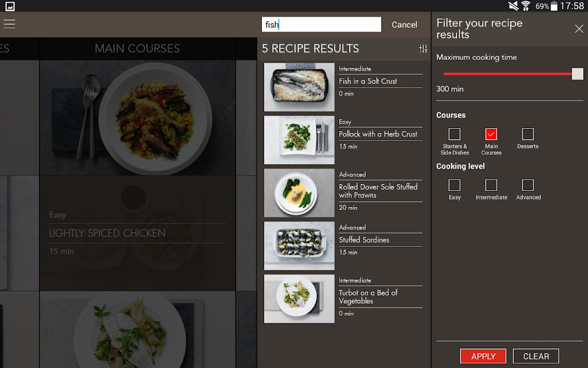Tap the battery status icon

554,6
